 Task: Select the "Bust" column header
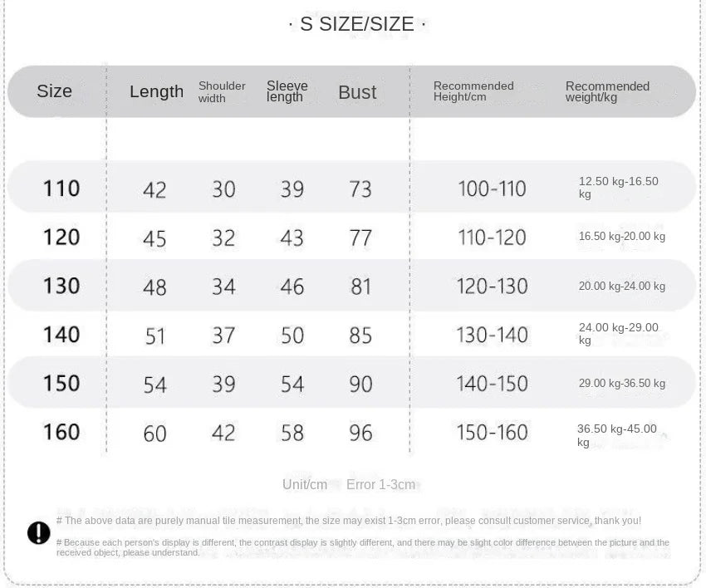(357, 92)
